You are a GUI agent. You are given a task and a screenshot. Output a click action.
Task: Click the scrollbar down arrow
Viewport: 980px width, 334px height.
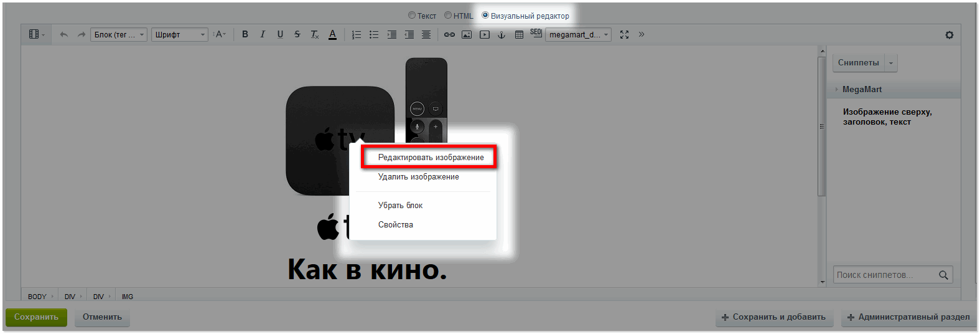pos(822,282)
